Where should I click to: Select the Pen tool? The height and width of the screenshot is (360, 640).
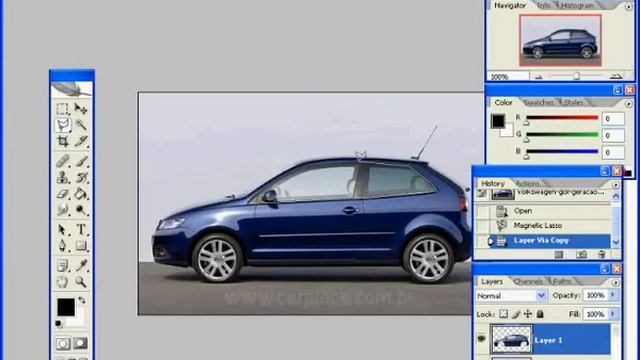tap(62, 246)
